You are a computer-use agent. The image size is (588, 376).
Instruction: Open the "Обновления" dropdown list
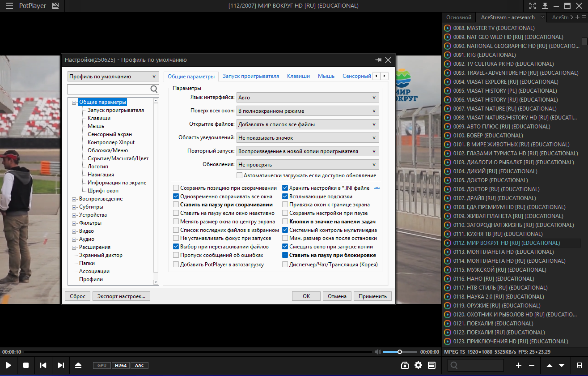[308, 164]
